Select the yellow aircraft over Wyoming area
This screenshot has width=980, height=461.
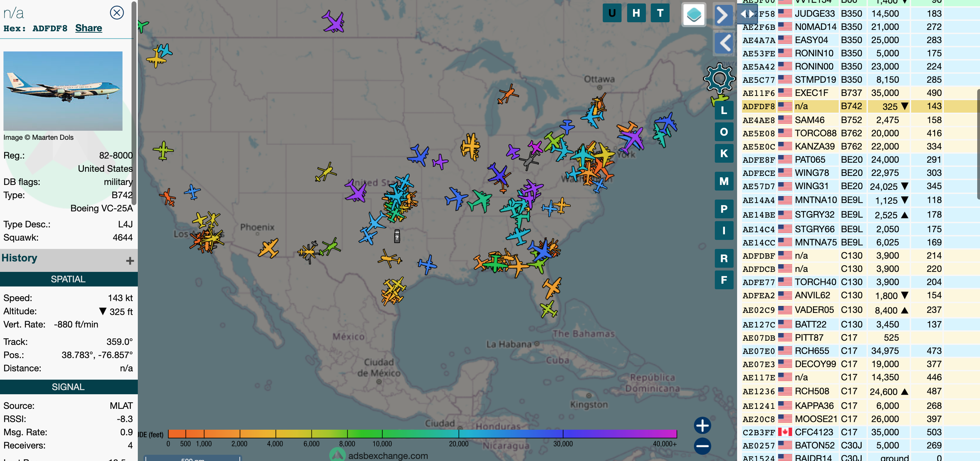(326, 172)
